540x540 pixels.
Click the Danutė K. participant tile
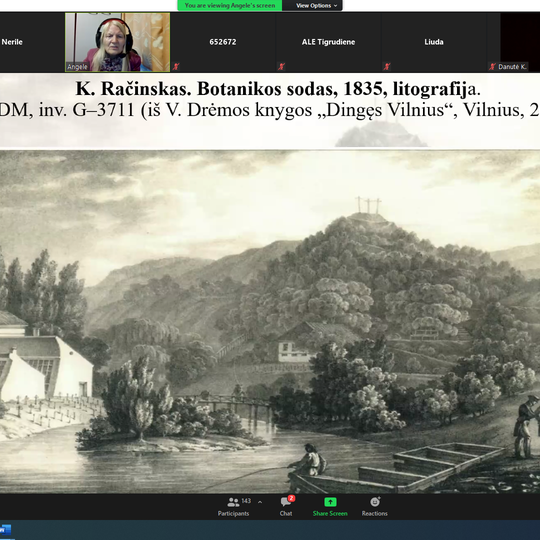pos(513,42)
